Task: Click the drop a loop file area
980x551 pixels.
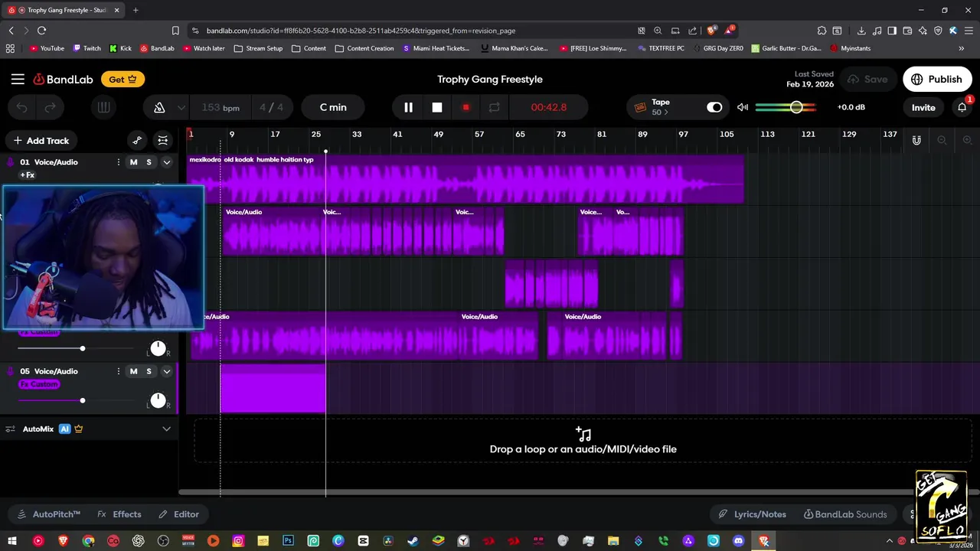Action: coord(583,442)
